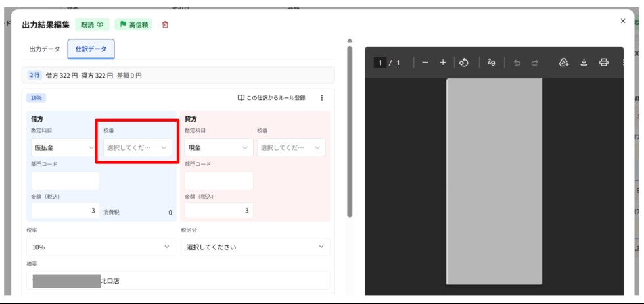Toggle the 既読 read status badge
Image resolution: width=644 pixels, height=304 pixels.
click(93, 25)
